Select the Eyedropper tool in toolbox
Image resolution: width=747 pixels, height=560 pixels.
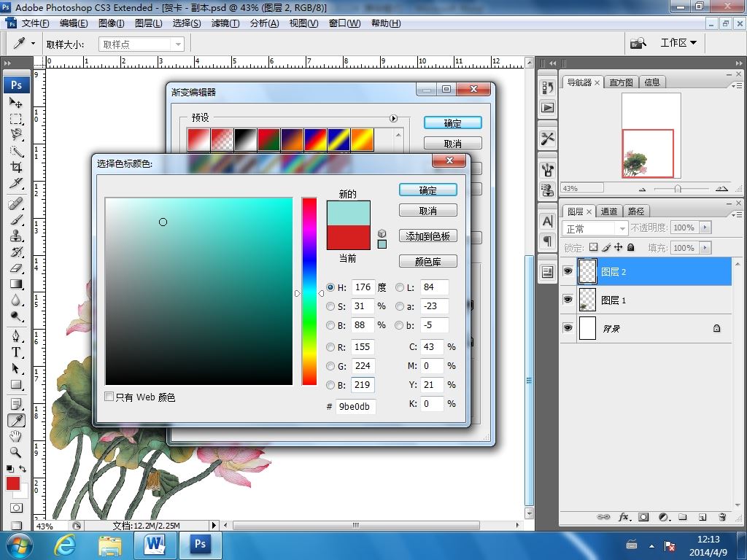point(16,421)
